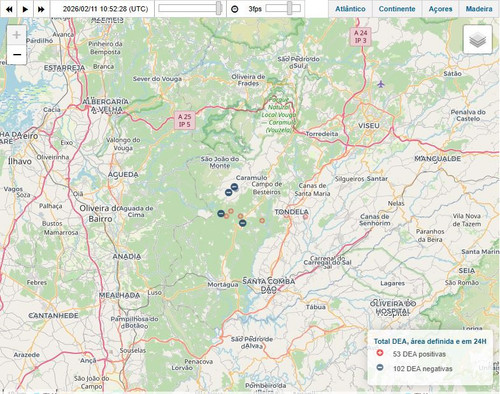Click the A 25 IP 5 road shield
This screenshot has height=394, width=500.
[x=184, y=120]
